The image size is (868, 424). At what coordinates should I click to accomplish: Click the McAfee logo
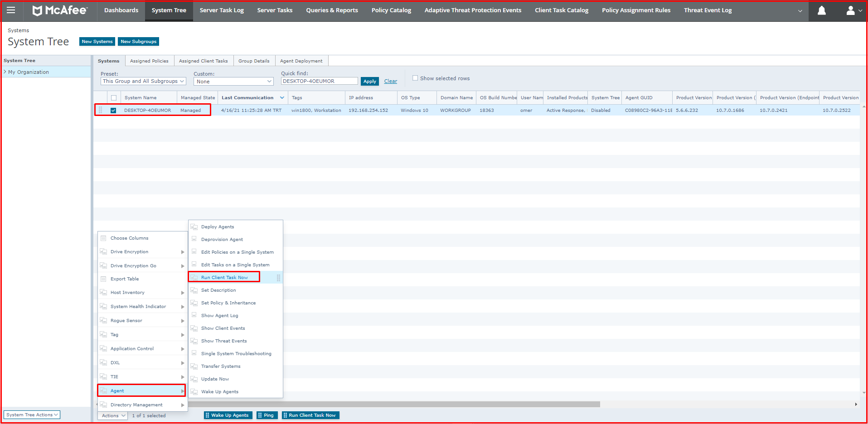[60, 10]
